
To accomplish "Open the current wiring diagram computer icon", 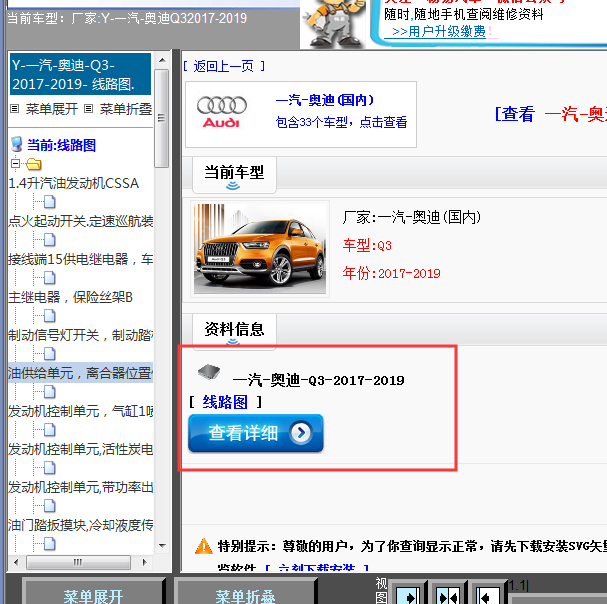I will tap(16, 144).
